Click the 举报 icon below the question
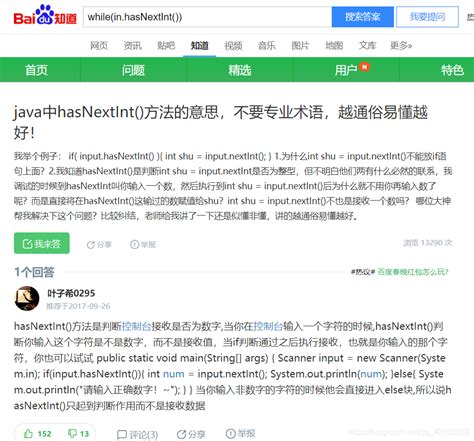 click(134, 245)
